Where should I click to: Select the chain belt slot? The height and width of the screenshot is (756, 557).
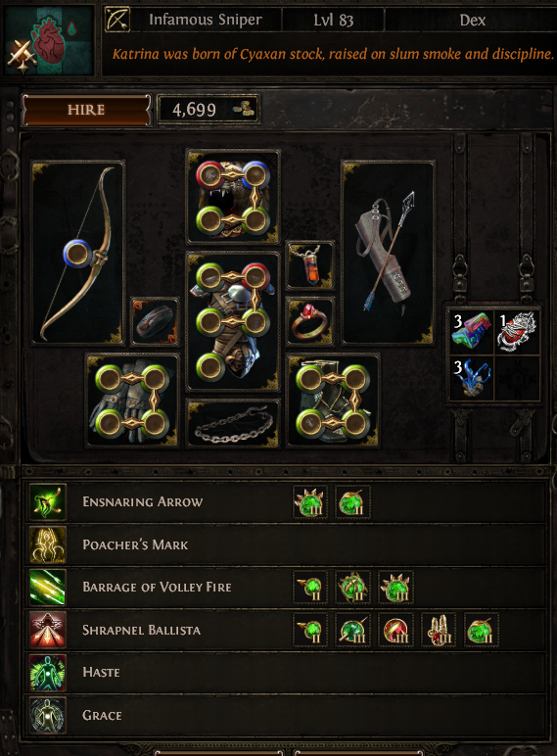(233, 423)
